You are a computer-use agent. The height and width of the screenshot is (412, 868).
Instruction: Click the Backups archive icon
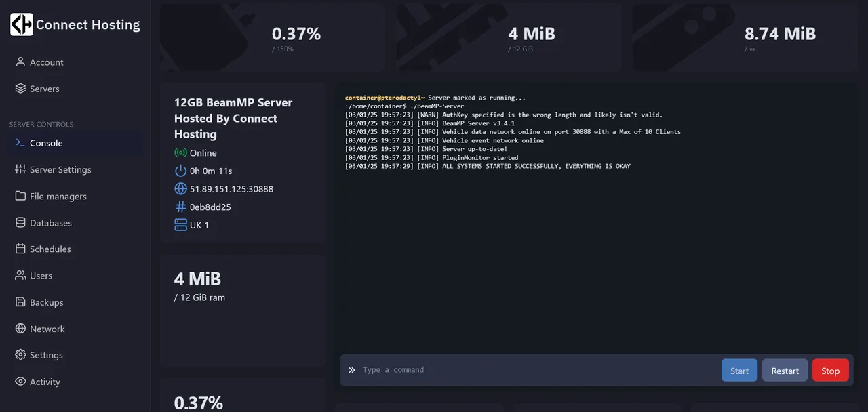tap(20, 302)
